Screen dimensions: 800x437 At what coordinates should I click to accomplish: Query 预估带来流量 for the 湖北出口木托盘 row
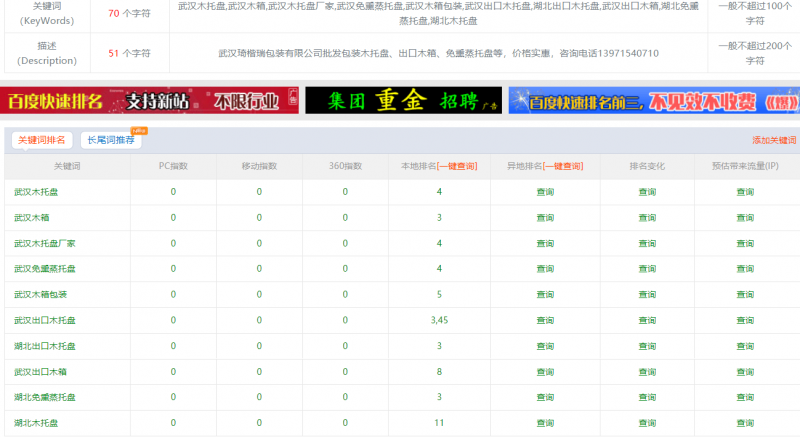745,346
